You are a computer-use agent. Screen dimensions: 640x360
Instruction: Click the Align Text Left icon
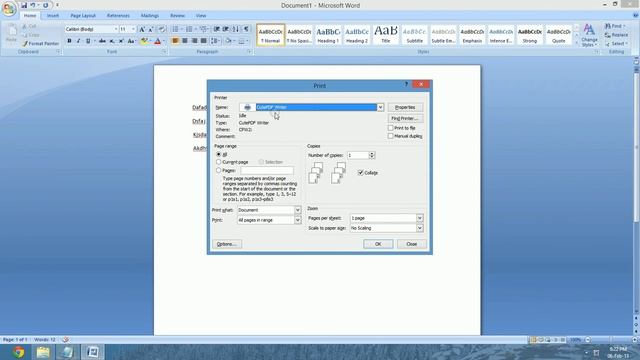176,41
